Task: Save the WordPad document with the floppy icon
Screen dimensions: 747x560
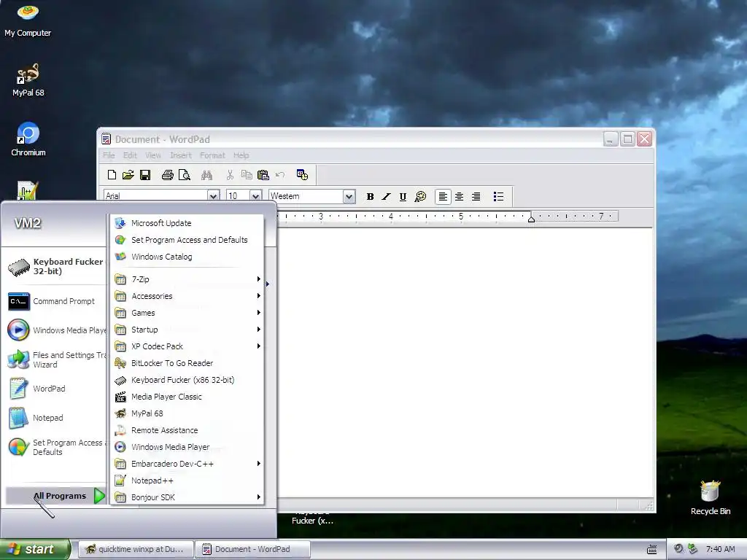Action: 145,175
